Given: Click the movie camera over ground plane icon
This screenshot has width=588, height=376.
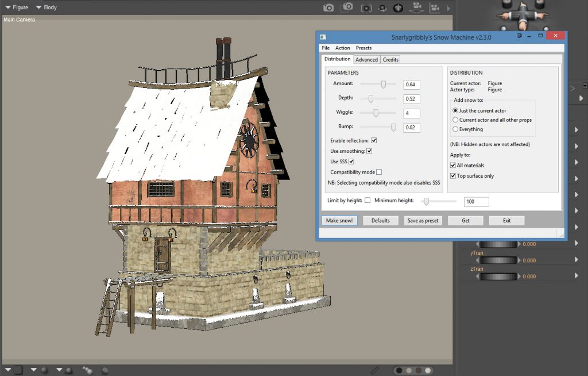Looking at the screenshot, I should (417, 8).
